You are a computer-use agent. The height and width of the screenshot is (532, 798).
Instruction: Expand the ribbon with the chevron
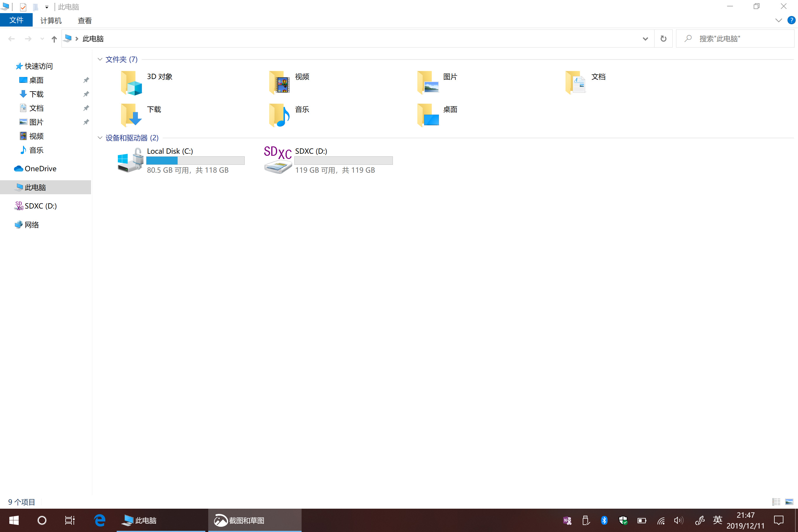pyautogui.click(x=779, y=20)
